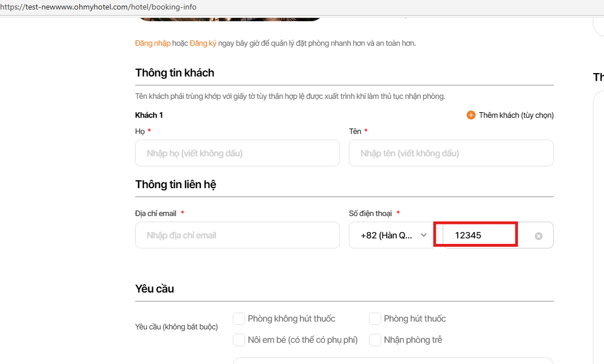This screenshot has width=604, height=364.
Task: Click the "Địa chỉ email" field label
Action: click(156, 213)
